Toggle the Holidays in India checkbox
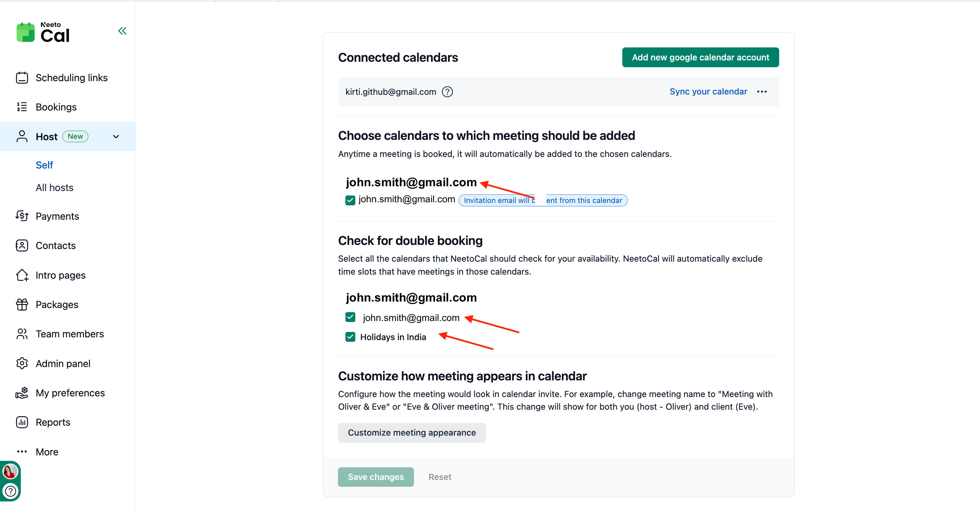 click(x=350, y=337)
